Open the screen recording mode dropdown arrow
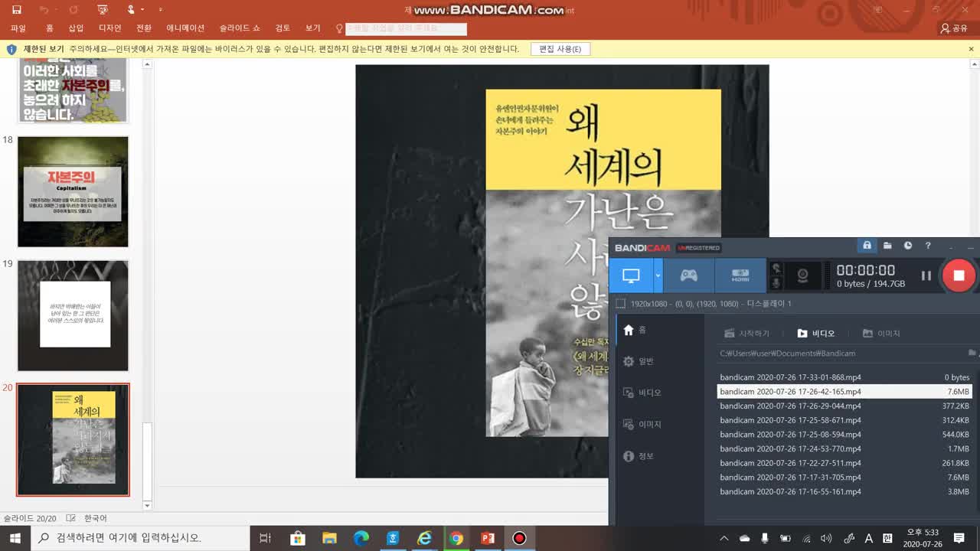The height and width of the screenshot is (551, 980). coord(658,275)
